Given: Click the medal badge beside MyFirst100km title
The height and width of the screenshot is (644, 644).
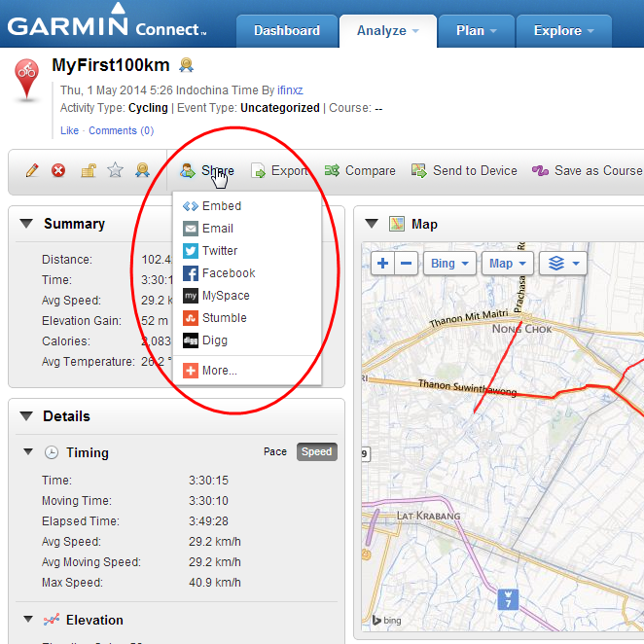Looking at the screenshot, I should coord(187,65).
